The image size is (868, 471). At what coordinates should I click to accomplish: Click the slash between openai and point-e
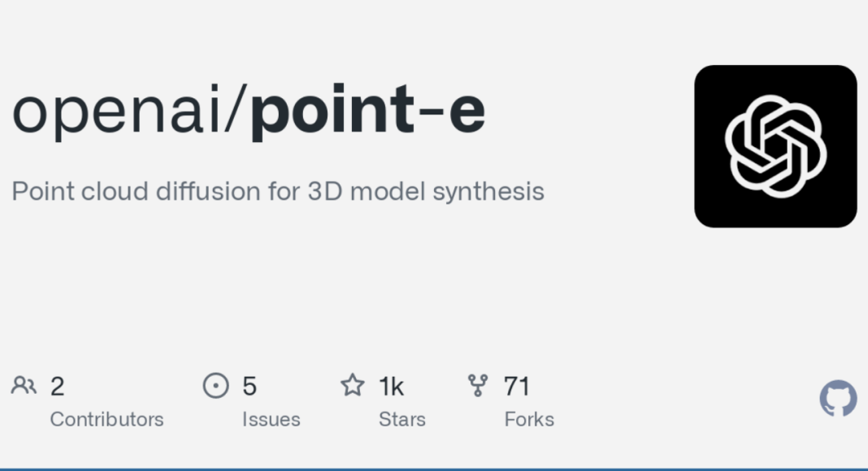click(x=235, y=109)
